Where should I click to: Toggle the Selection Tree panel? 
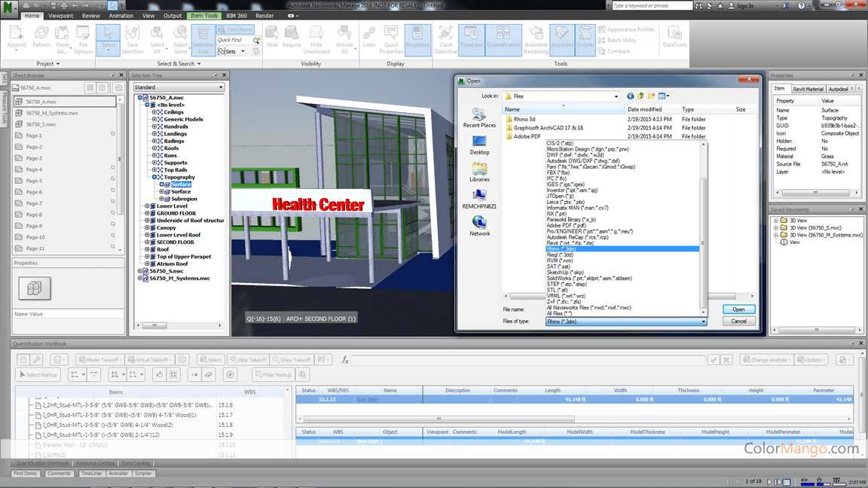pyautogui.click(x=203, y=39)
